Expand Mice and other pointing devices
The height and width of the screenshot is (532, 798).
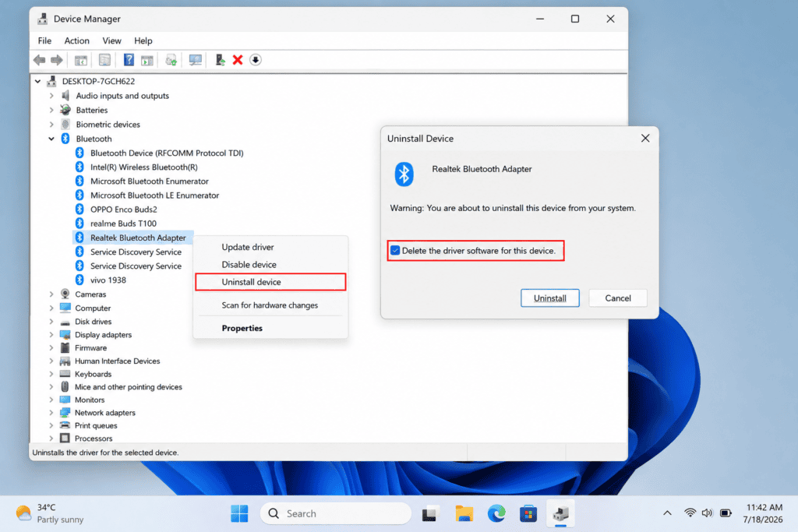[x=51, y=387]
